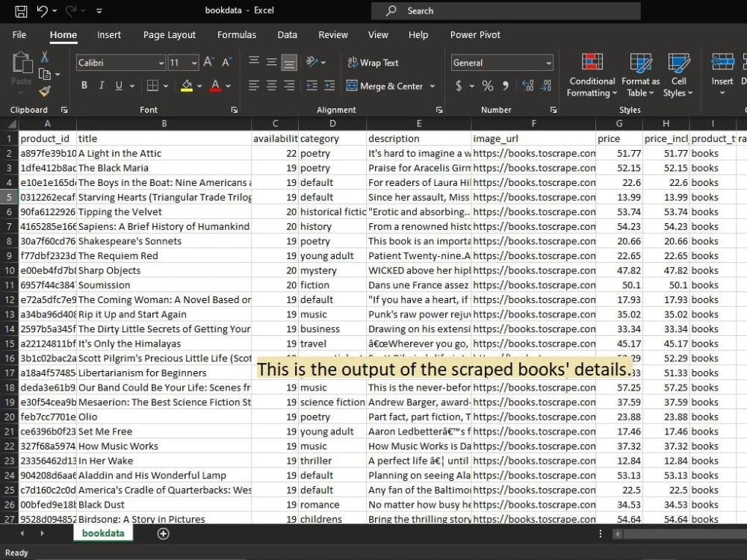Click the Paste clipboard icon
This screenshot has width=747, height=560.
click(x=22, y=63)
